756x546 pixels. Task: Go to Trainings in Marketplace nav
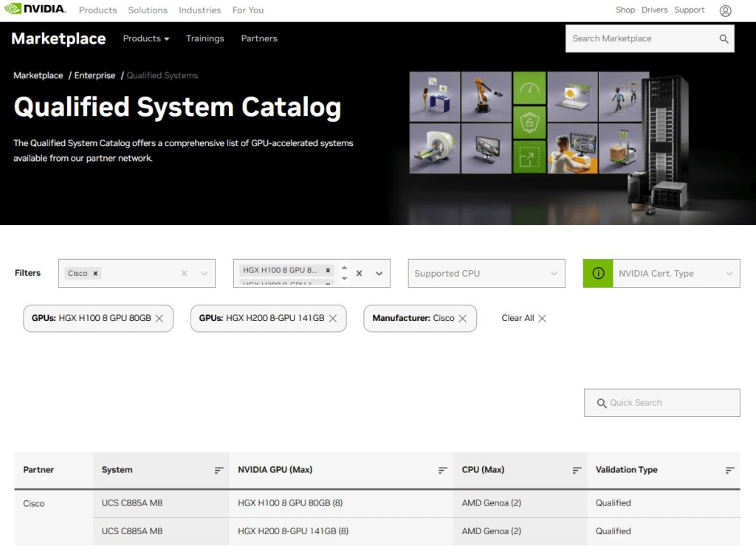pyautogui.click(x=205, y=38)
